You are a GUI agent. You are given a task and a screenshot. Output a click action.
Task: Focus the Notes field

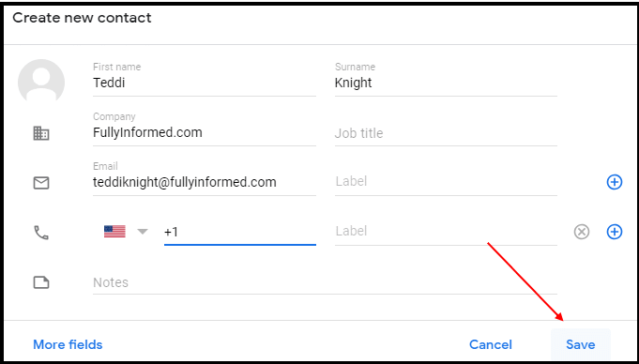(x=325, y=282)
